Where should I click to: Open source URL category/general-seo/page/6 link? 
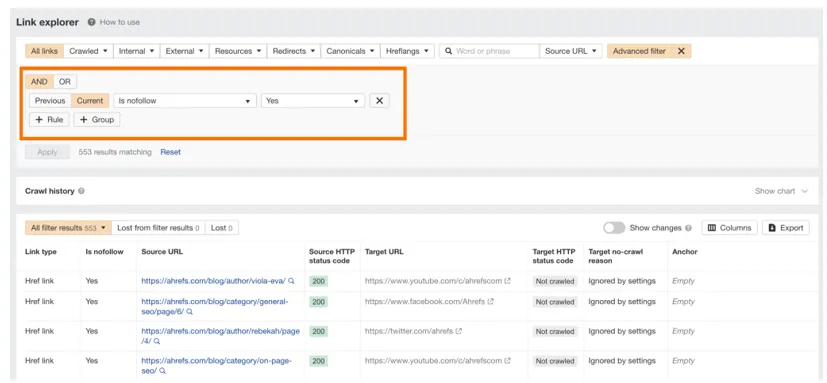tap(215, 307)
